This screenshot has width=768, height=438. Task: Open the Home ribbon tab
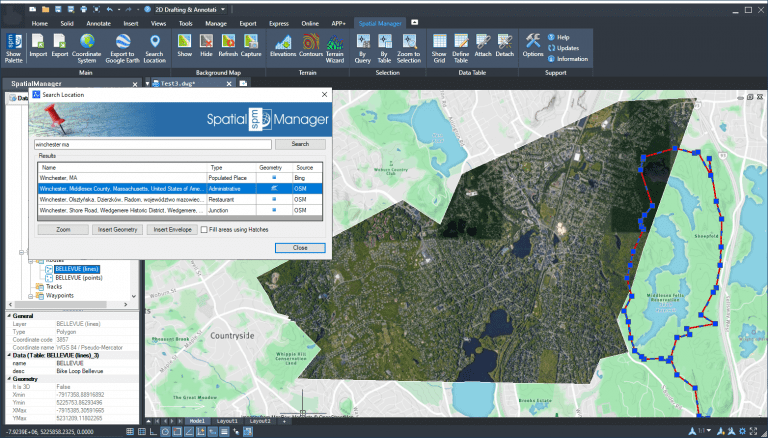point(40,24)
